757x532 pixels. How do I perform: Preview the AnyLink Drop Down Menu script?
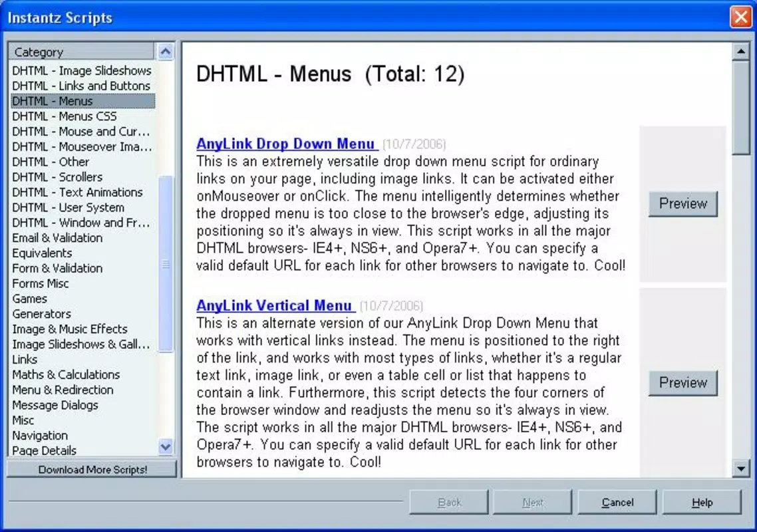(x=683, y=203)
